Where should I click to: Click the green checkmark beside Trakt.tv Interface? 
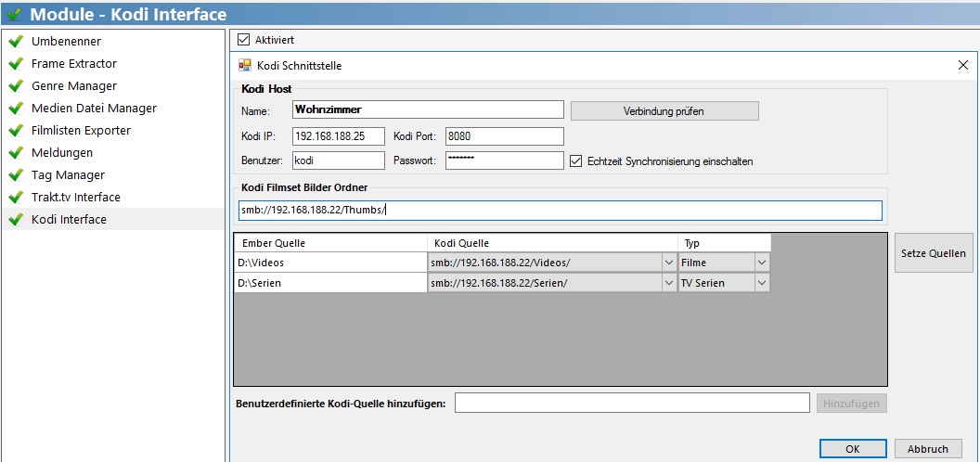coord(15,197)
